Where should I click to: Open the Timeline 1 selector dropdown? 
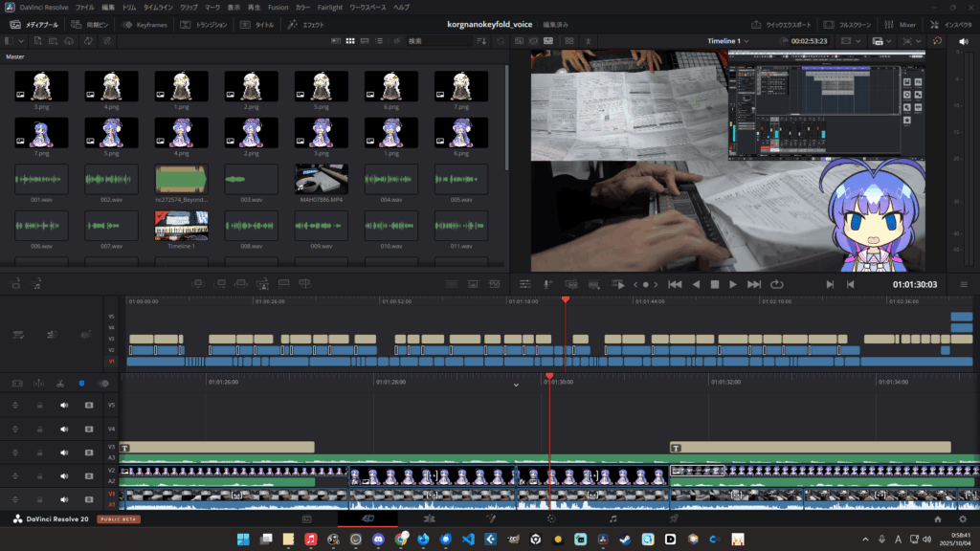pyautogui.click(x=728, y=41)
